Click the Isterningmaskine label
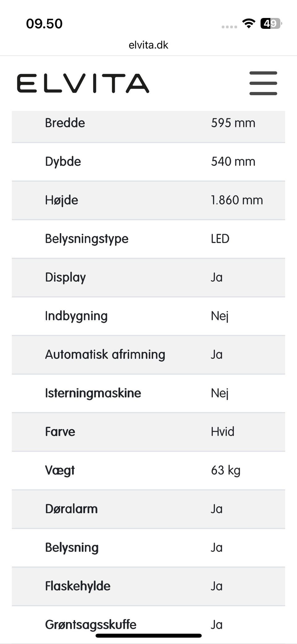The height and width of the screenshot is (644, 297). point(93,393)
